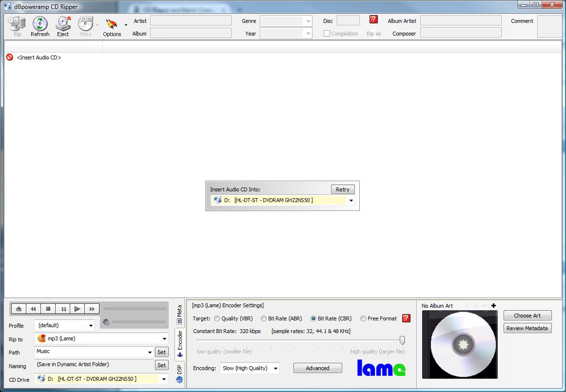Click the Review Metadata button
Image resolution: width=566 pixels, height=392 pixels.
click(x=527, y=328)
